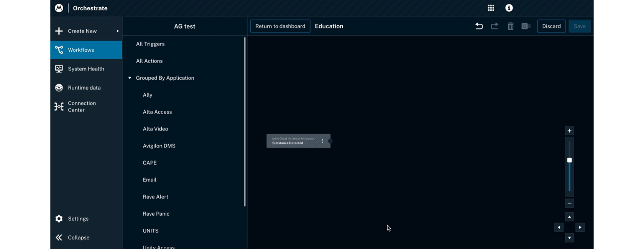The image size is (644, 249).
Task: Pan the canvas up
Action: [x=569, y=217]
